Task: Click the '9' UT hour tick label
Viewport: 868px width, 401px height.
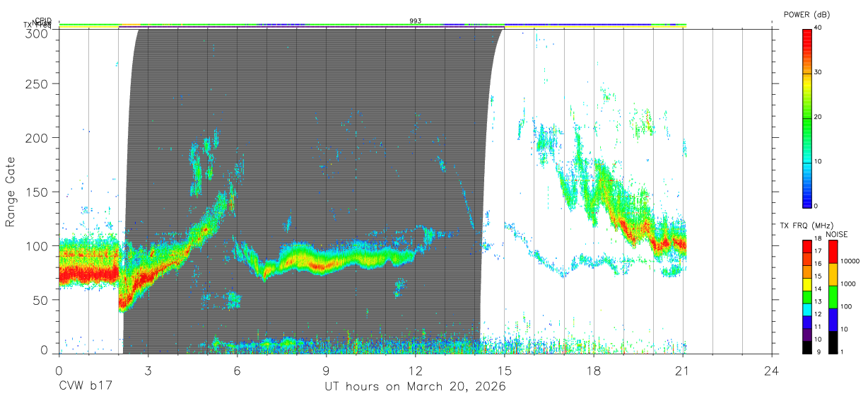Action: (x=326, y=369)
